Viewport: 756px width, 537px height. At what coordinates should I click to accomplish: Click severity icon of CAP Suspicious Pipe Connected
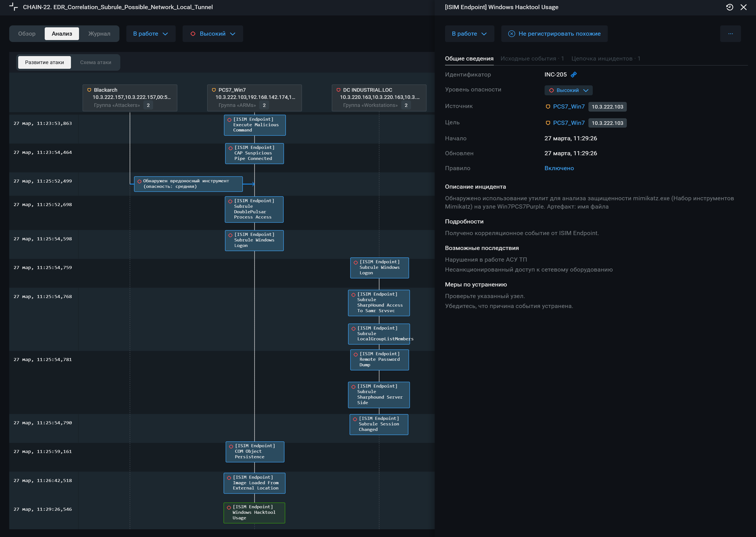point(231,148)
